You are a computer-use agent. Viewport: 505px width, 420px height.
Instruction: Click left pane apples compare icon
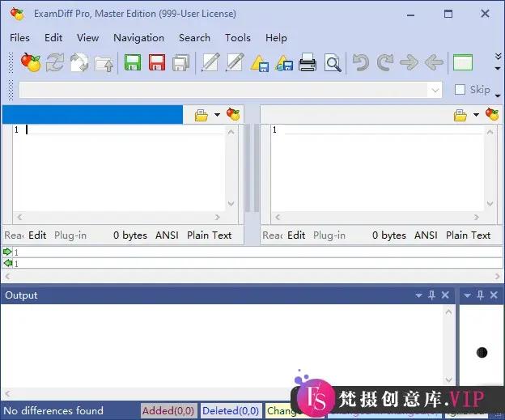click(x=233, y=114)
